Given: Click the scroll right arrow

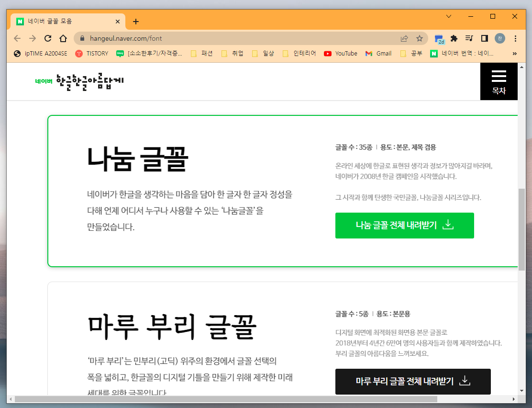Looking at the screenshot, I should (x=514, y=399).
